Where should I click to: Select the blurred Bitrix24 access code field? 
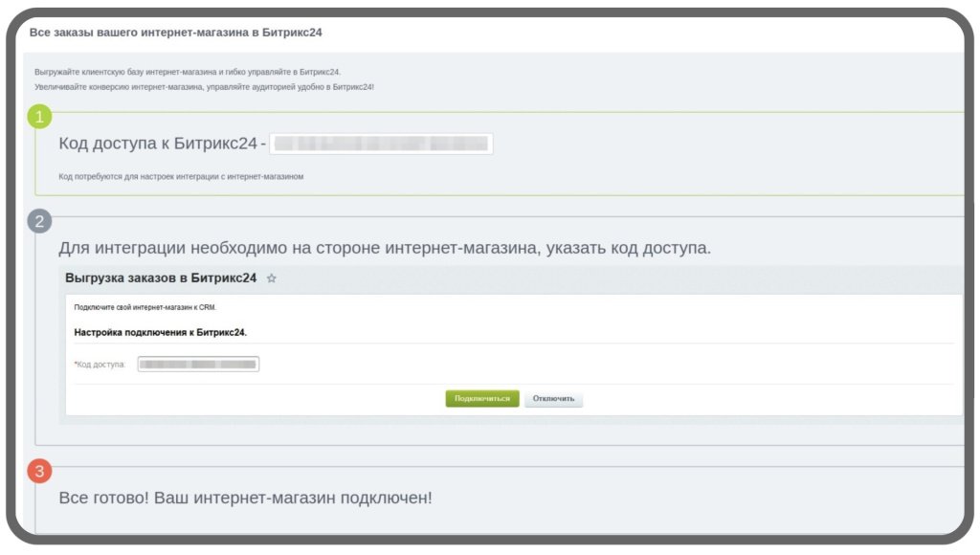381,144
